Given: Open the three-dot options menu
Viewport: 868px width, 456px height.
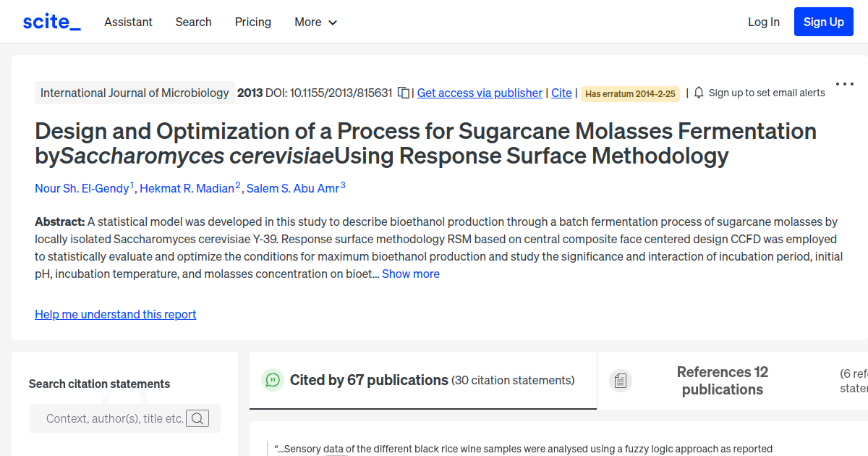Looking at the screenshot, I should [844, 83].
